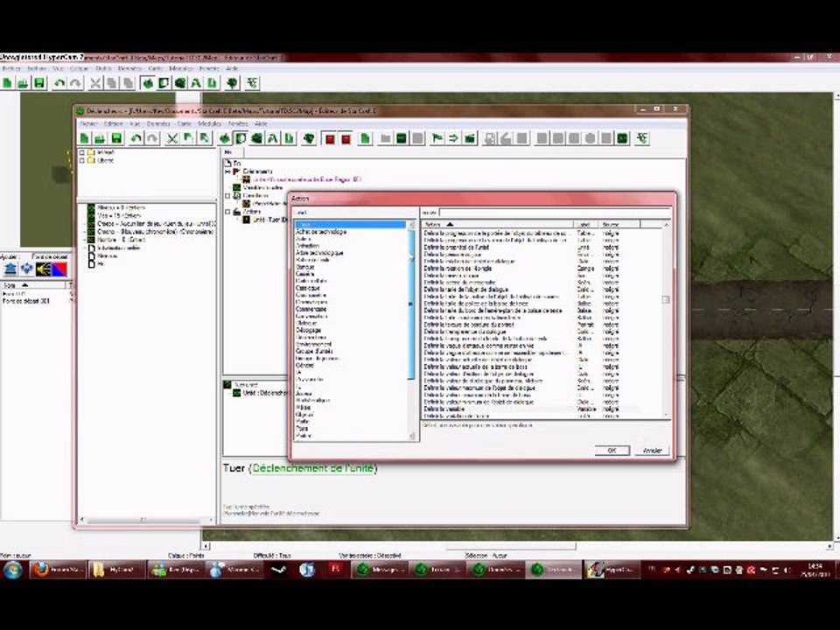Open Text module 'A' icon in trigger editor
The width and height of the screenshot is (840, 630).
pos(273,138)
